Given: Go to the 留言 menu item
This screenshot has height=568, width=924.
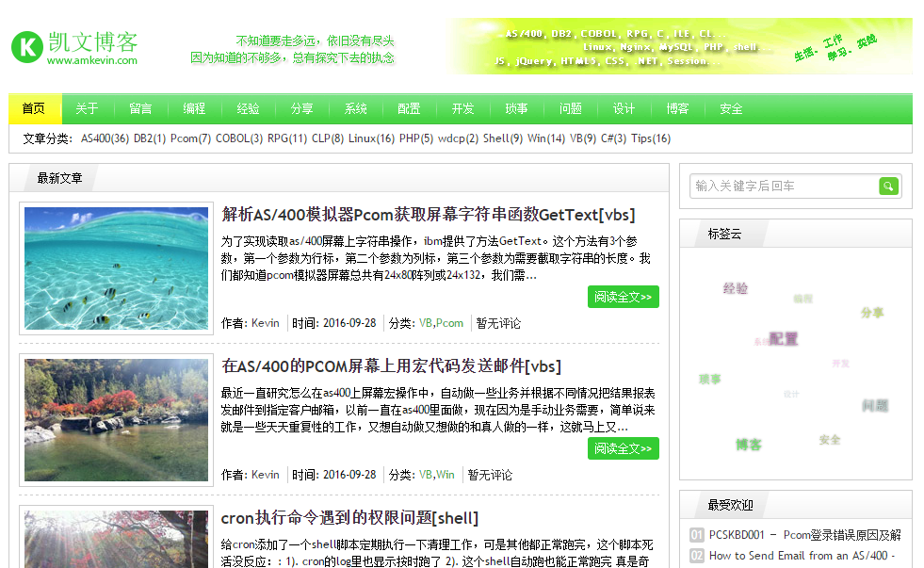Looking at the screenshot, I should pyautogui.click(x=141, y=108).
